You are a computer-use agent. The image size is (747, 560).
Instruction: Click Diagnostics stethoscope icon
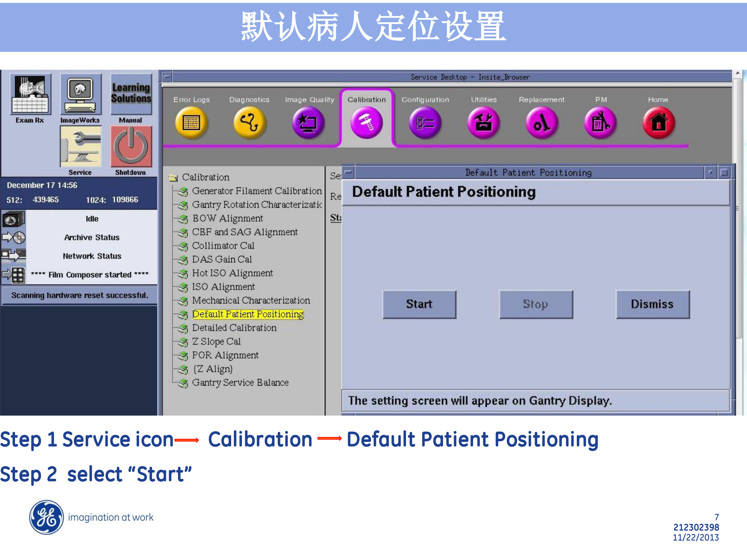pyautogui.click(x=250, y=122)
